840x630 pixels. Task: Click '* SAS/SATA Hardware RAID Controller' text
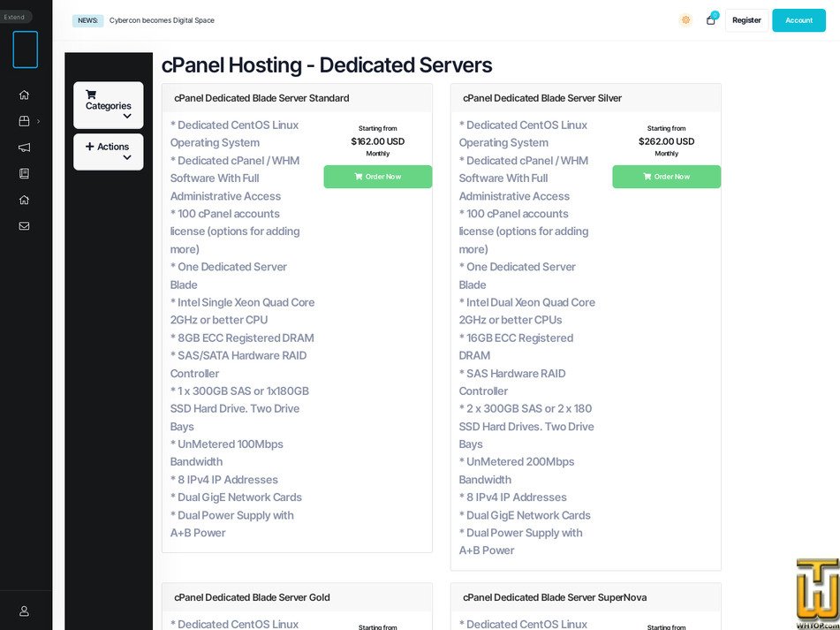pyautogui.click(x=238, y=364)
